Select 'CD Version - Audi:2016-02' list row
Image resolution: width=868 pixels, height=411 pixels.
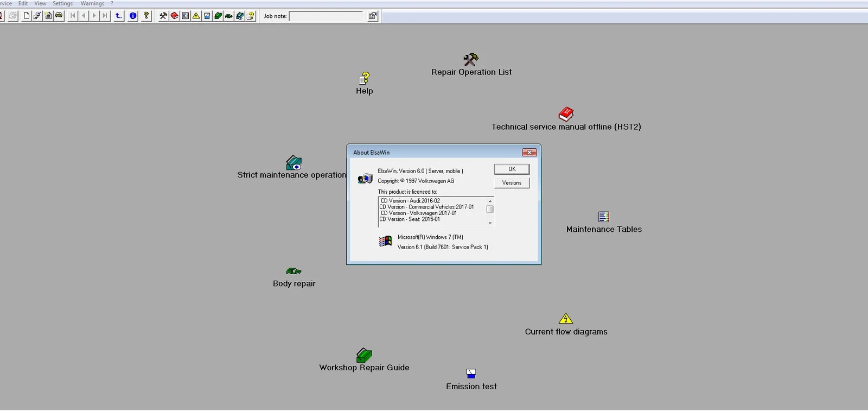[410, 201]
